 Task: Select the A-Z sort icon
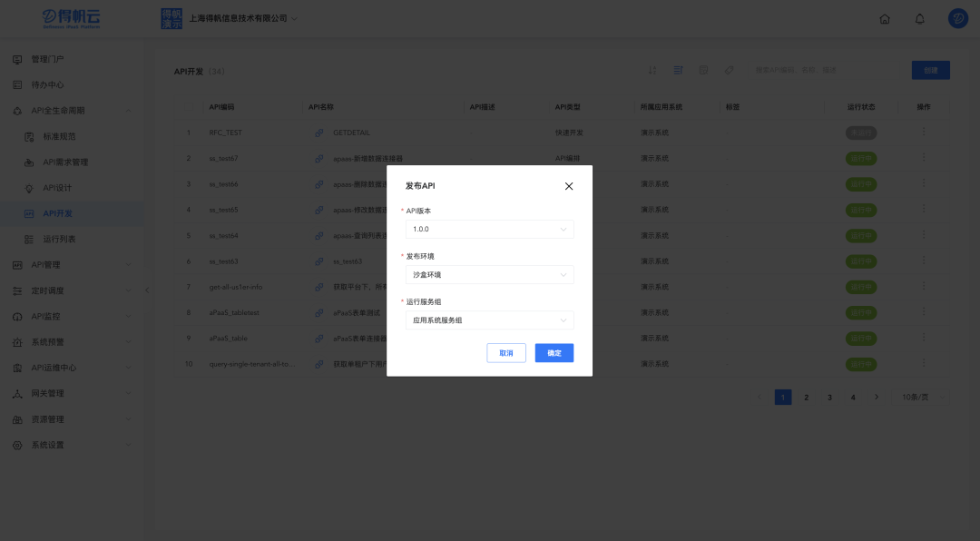pos(652,69)
